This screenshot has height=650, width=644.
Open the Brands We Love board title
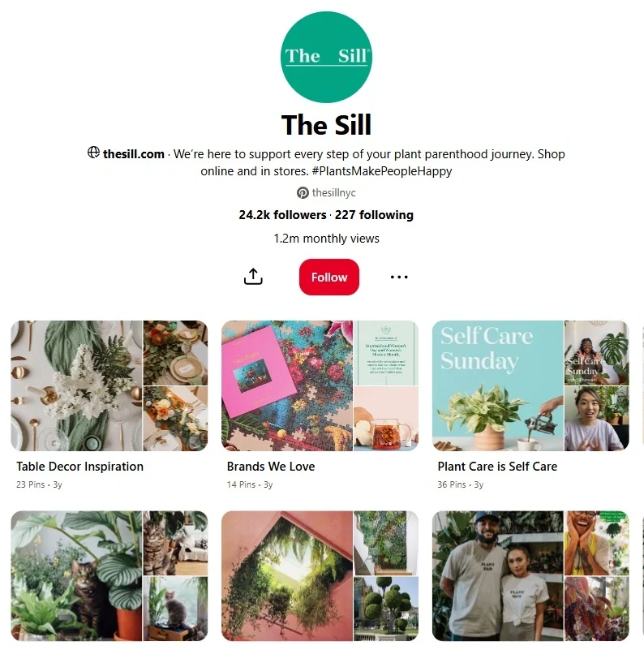(x=271, y=467)
